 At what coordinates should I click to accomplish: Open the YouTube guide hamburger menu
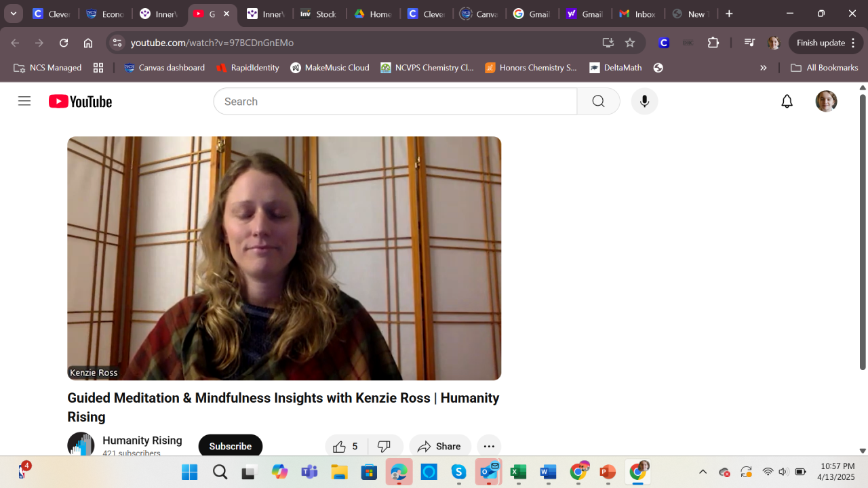pos(24,102)
